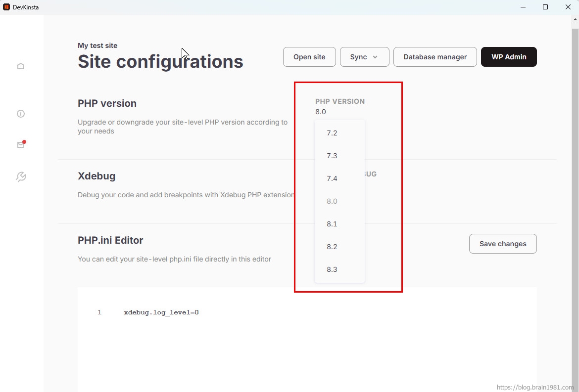579x392 pixels.
Task: Choose PHP version 8.2
Action: pos(339,247)
